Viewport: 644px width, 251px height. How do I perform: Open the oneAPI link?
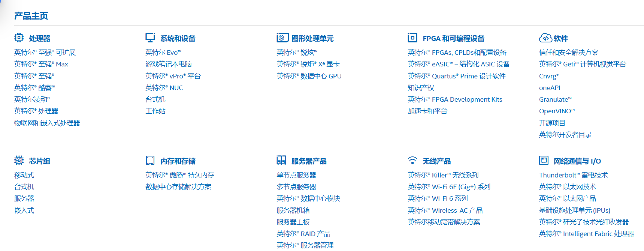[x=550, y=87]
